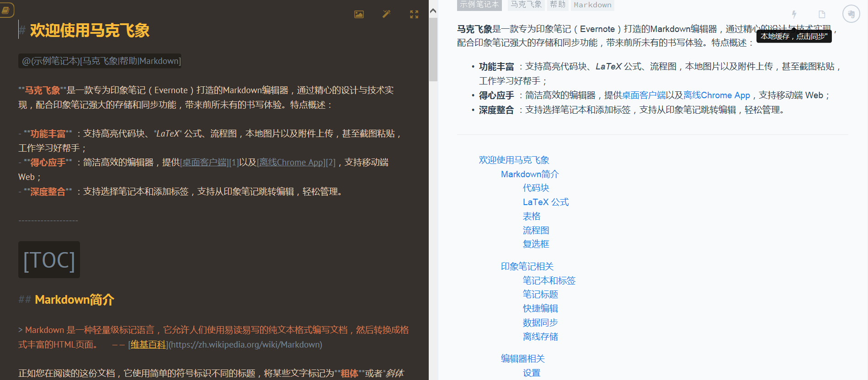Image resolution: width=868 pixels, height=380 pixels.
Task: Click the new document page icon
Action: (x=822, y=14)
